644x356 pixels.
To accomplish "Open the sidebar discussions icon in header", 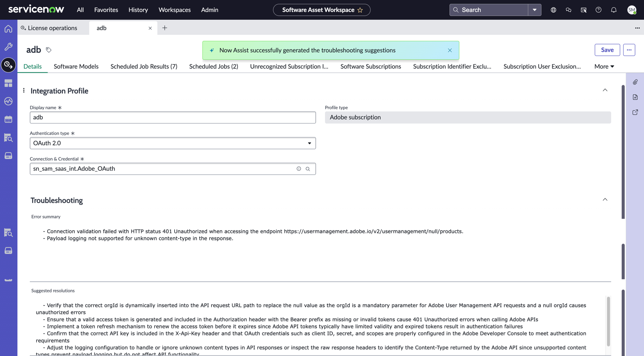I will [584, 10].
